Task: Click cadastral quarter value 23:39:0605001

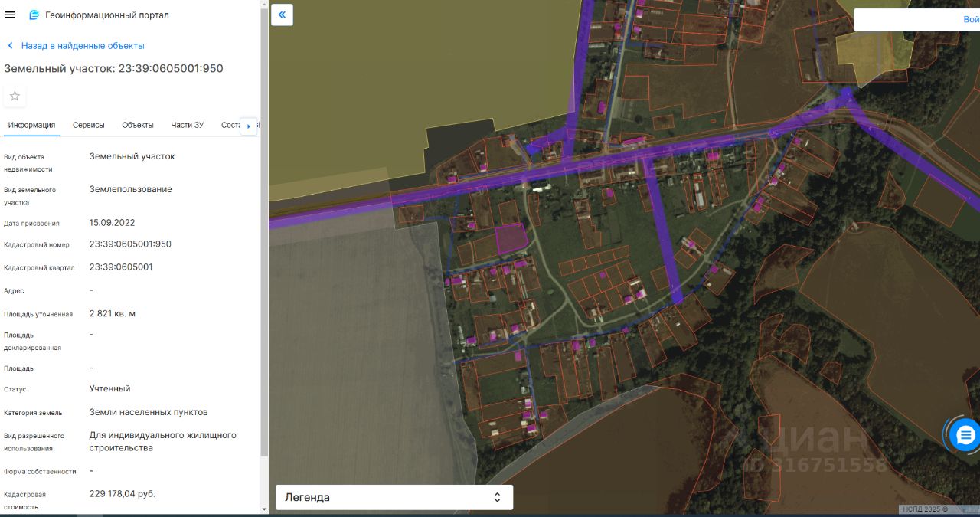Action: pos(121,267)
